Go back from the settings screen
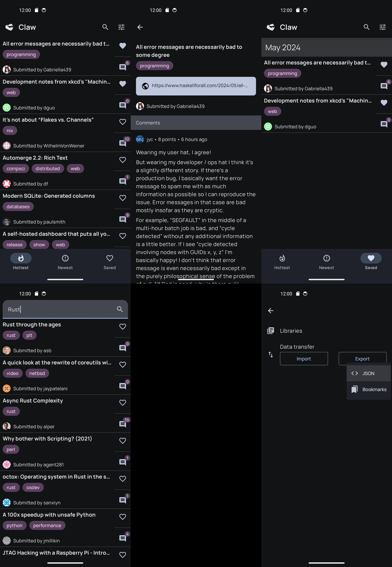The height and width of the screenshot is (567, 392). [x=271, y=311]
